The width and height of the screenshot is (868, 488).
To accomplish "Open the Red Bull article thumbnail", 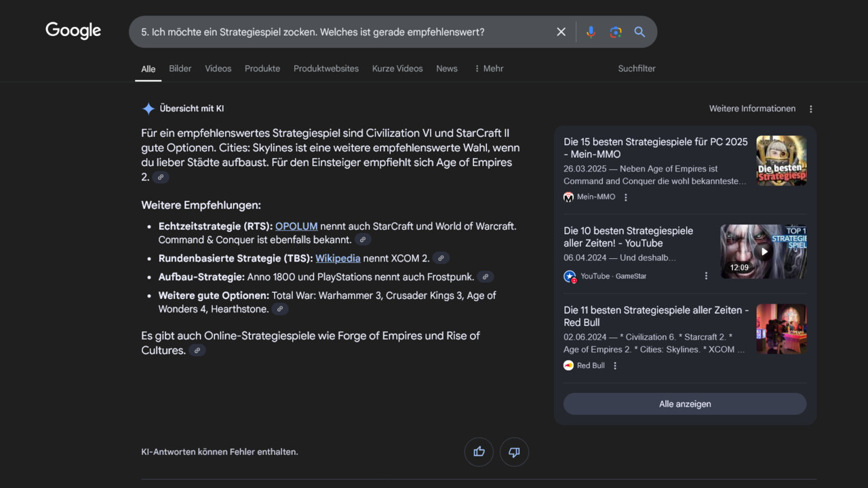I will pos(781,329).
